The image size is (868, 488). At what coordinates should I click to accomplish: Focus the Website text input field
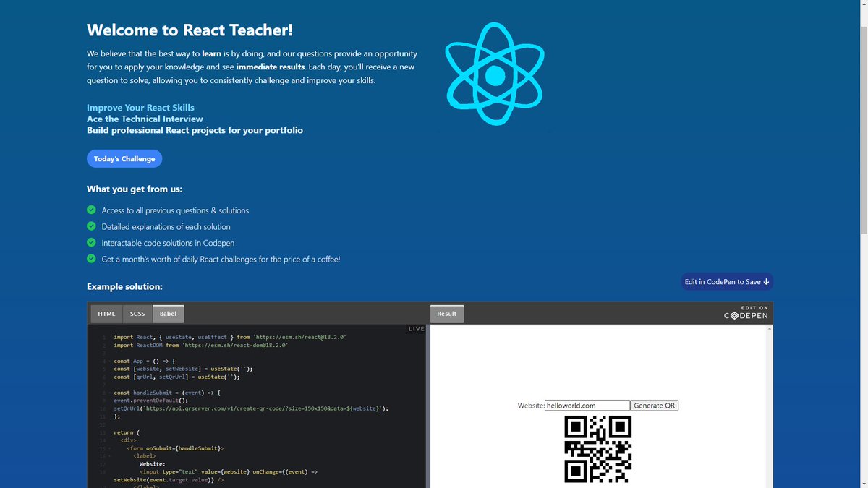587,406
